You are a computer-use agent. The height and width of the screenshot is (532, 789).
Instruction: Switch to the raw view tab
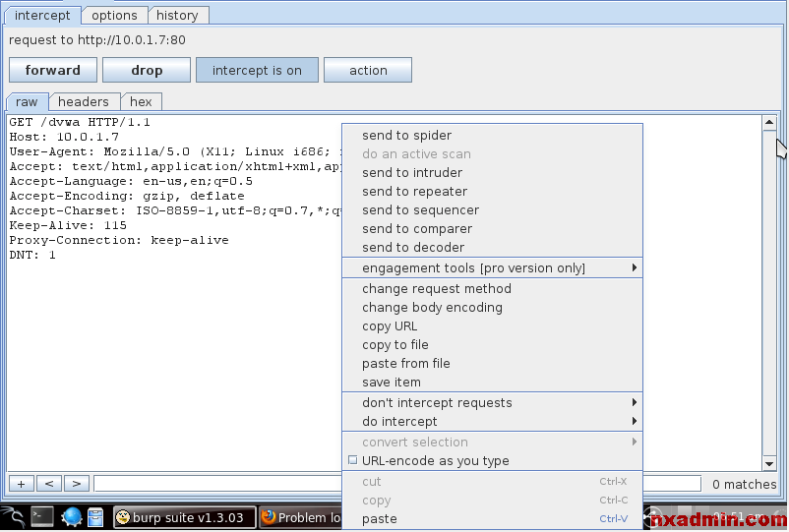[27, 101]
